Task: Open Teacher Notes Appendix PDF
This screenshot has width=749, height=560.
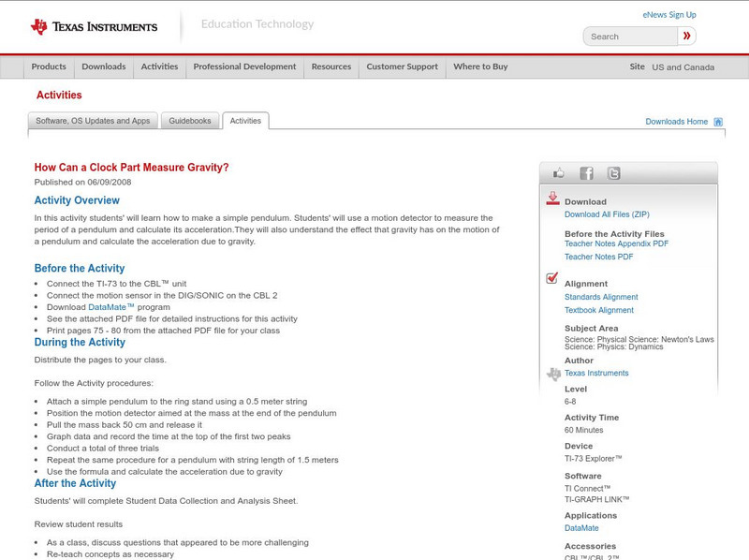Action: click(x=616, y=243)
